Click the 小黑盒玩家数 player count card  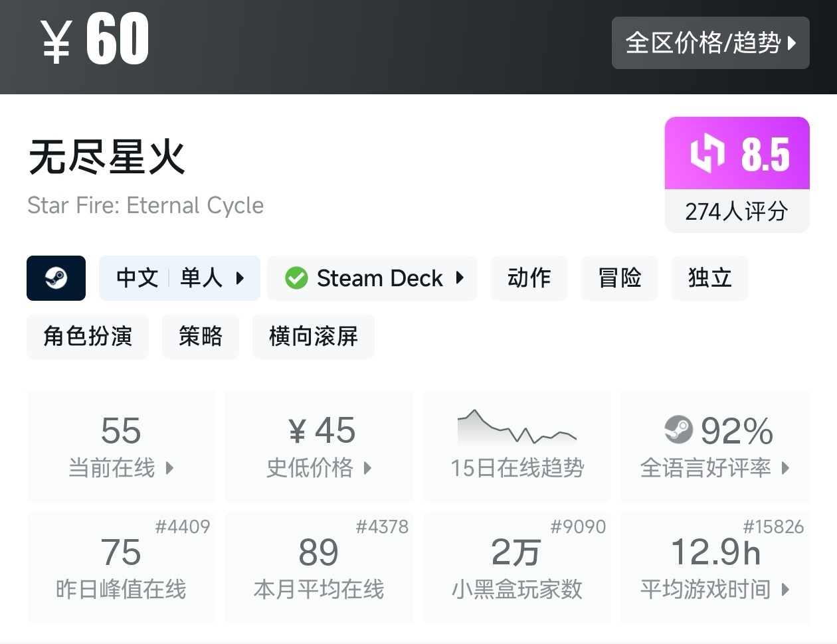[x=517, y=568]
